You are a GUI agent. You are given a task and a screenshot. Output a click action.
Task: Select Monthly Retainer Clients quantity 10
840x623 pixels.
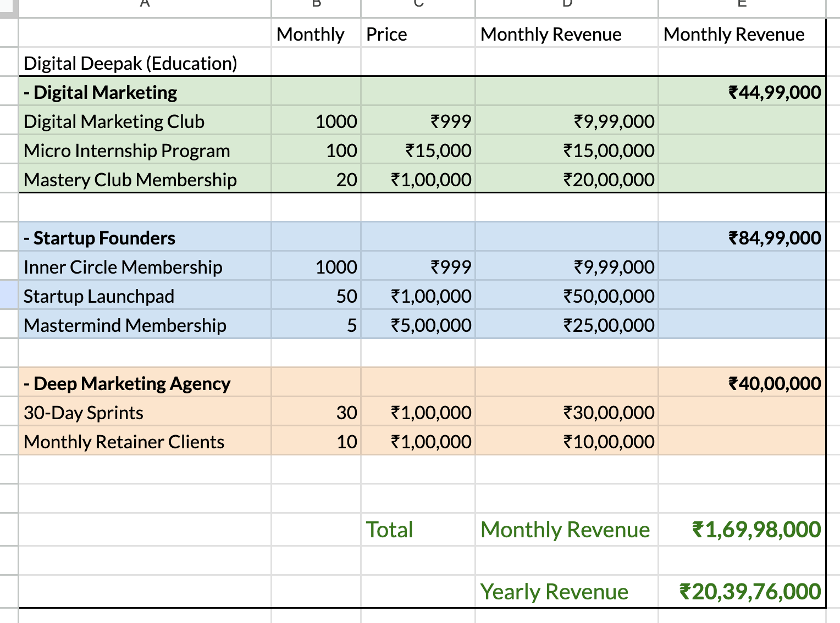click(x=316, y=441)
